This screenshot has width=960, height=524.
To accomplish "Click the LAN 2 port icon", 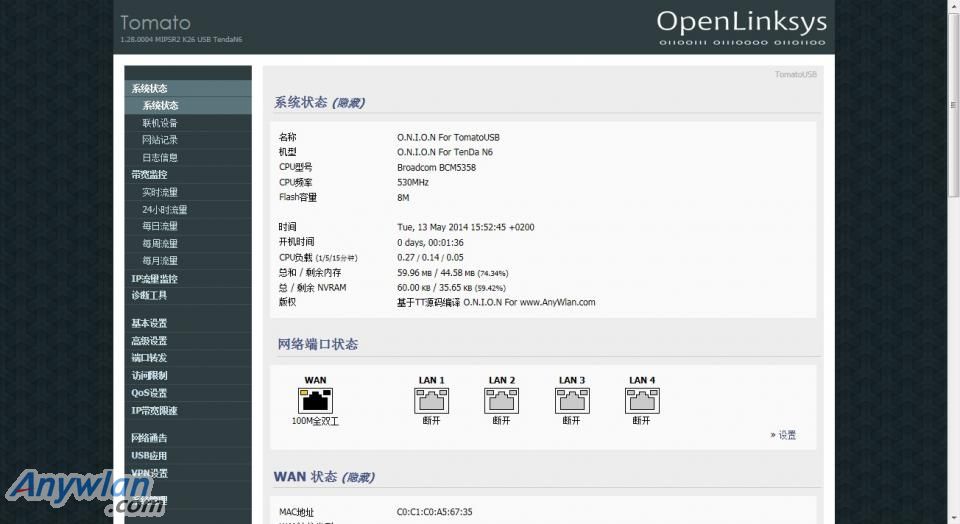I will click(501, 401).
